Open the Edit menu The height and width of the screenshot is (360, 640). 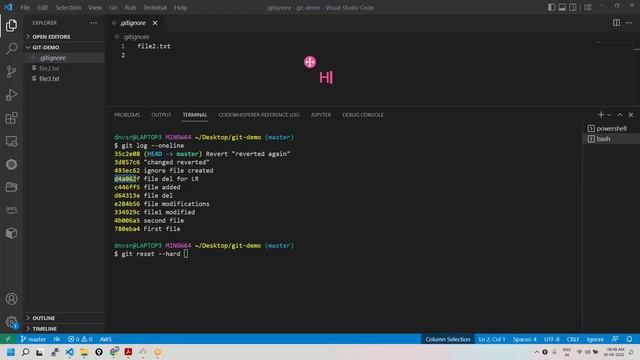pyautogui.click(x=42, y=7)
